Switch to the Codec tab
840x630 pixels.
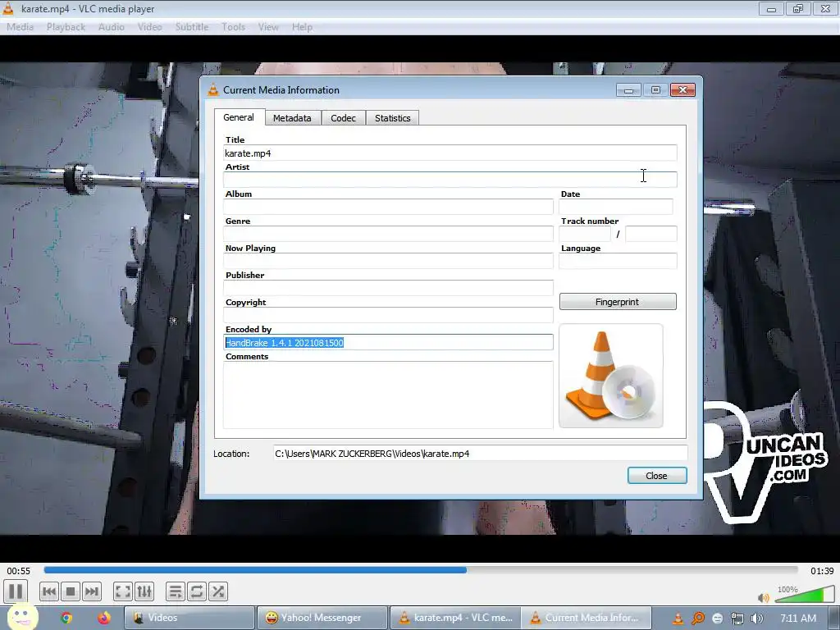click(344, 118)
